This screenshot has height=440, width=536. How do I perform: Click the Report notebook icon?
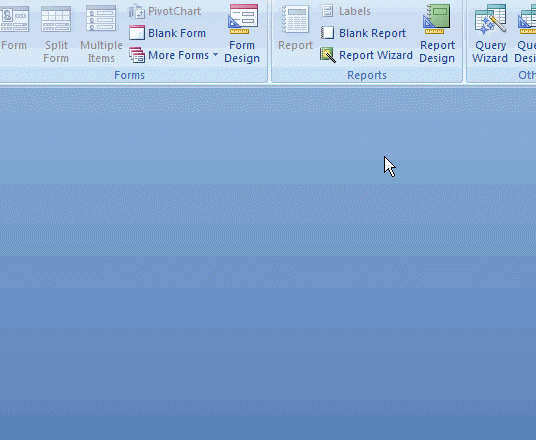tap(295, 19)
